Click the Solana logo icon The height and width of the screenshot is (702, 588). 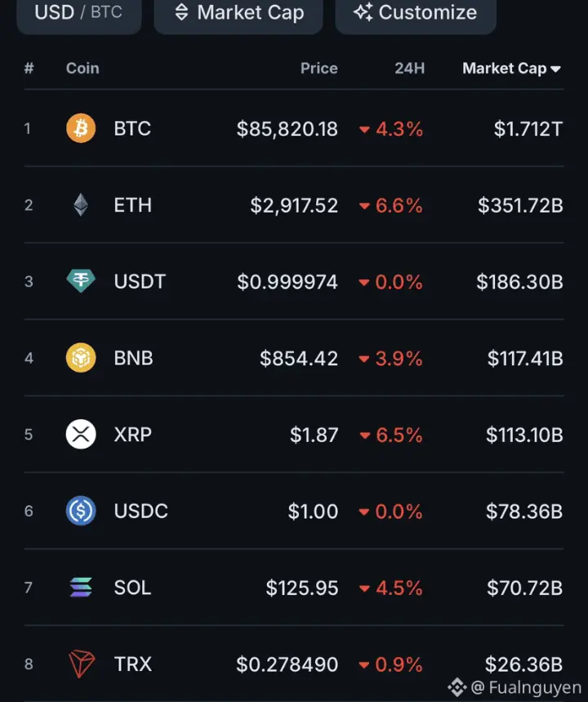coord(81,588)
